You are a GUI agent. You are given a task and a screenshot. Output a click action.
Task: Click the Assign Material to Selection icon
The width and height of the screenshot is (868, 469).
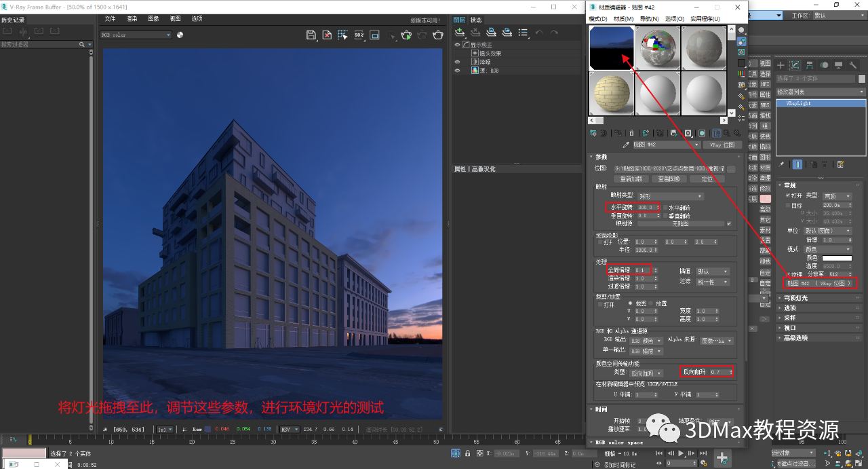click(x=616, y=133)
